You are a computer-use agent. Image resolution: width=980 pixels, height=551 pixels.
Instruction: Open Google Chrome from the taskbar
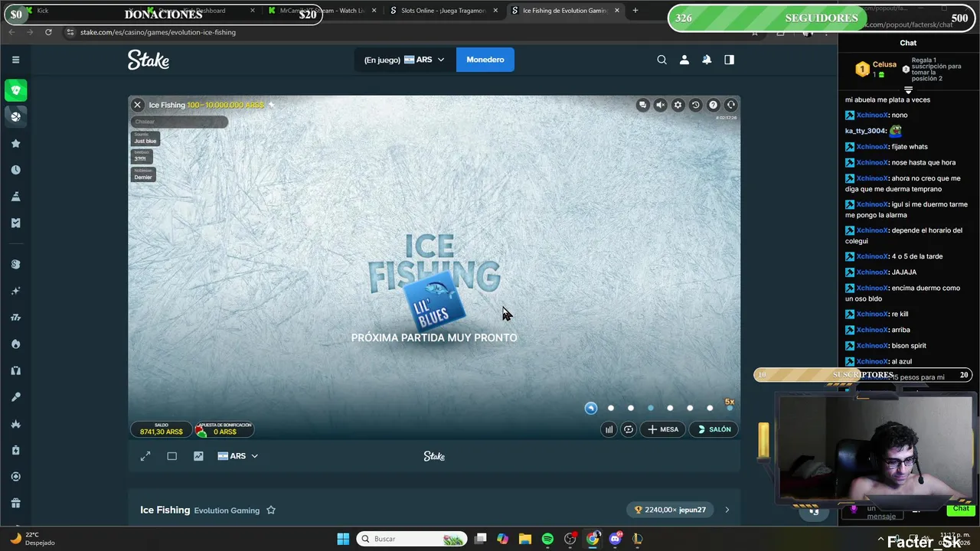(593, 539)
